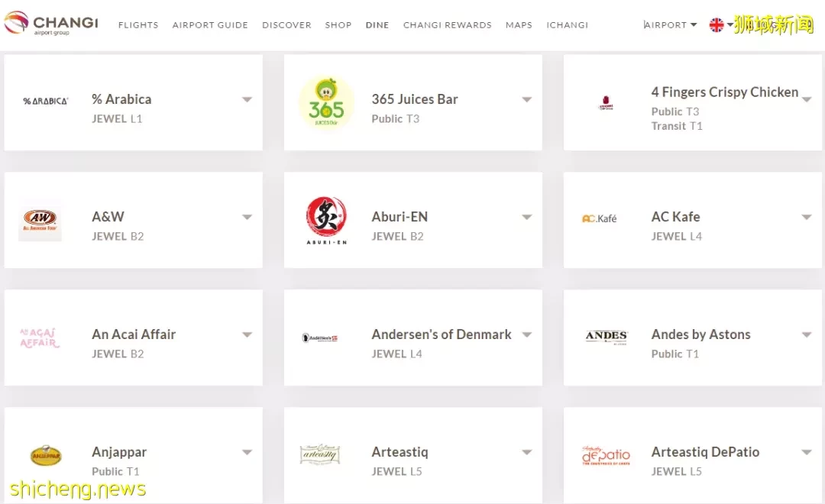This screenshot has height=504, width=825.
Task: Expand the AC Kafe card arrow
Action: (807, 217)
